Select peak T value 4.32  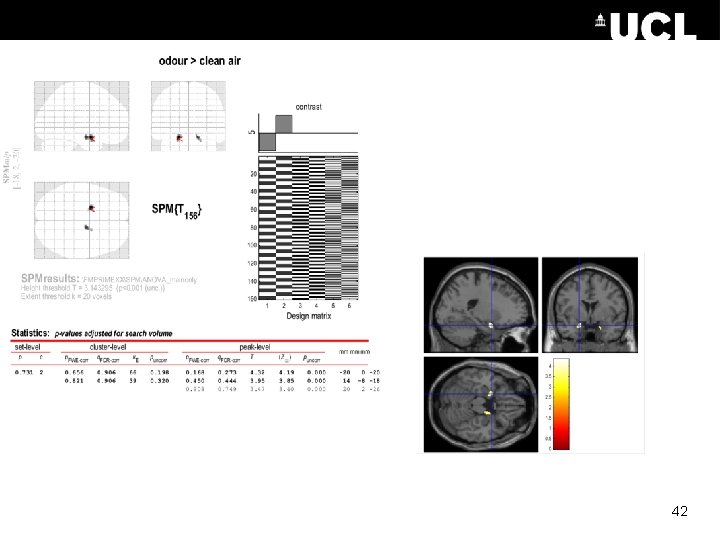(257, 372)
